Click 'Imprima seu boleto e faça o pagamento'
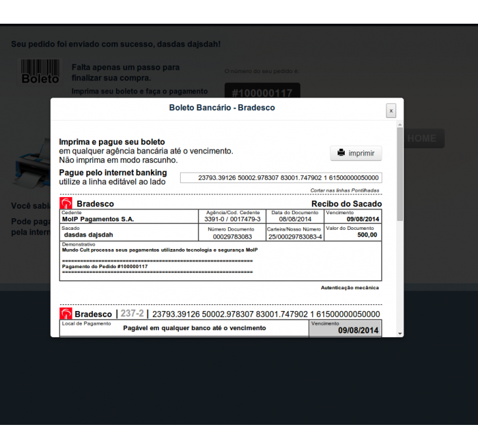The width and height of the screenshot is (478, 448). pyautogui.click(x=139, y=92)
